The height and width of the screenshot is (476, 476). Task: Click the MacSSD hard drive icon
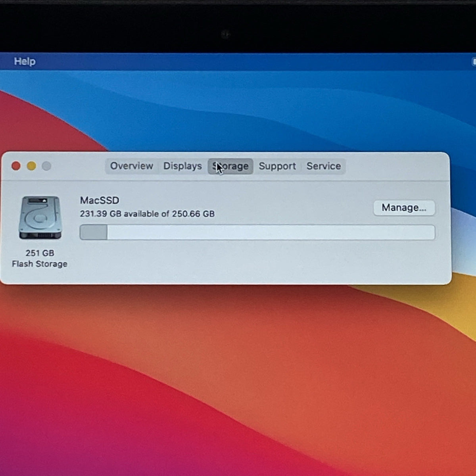coord(40,217)
